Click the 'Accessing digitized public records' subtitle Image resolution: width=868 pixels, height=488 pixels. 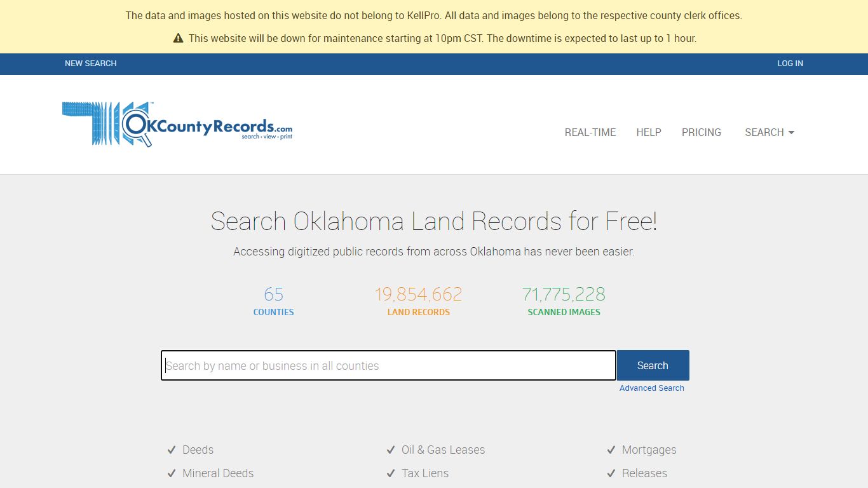(x=434, y=252)
